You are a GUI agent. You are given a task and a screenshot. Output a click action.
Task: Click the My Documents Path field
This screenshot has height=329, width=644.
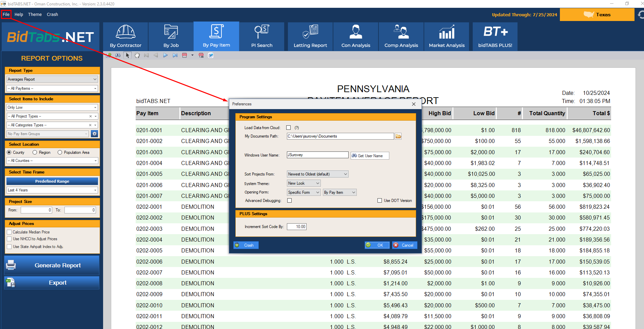pos(340,136)
